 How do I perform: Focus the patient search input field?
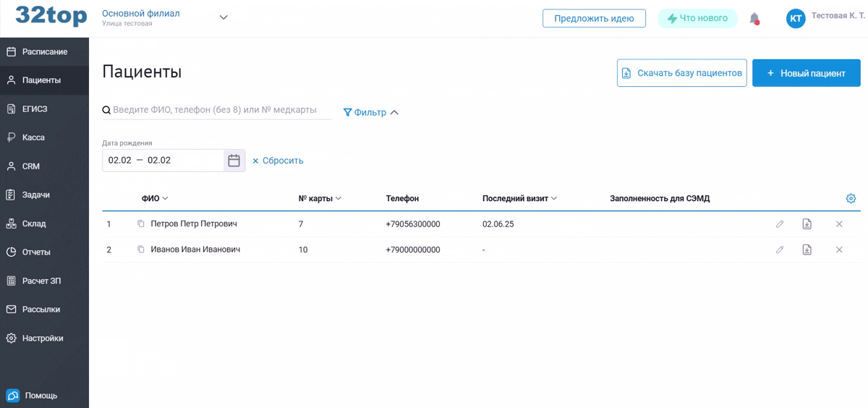pos(217,110)
